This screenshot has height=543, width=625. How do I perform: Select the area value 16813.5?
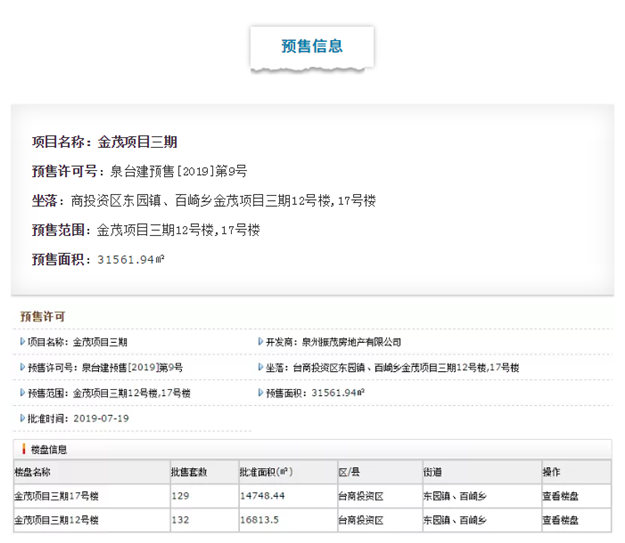click(x=259, y=520)
